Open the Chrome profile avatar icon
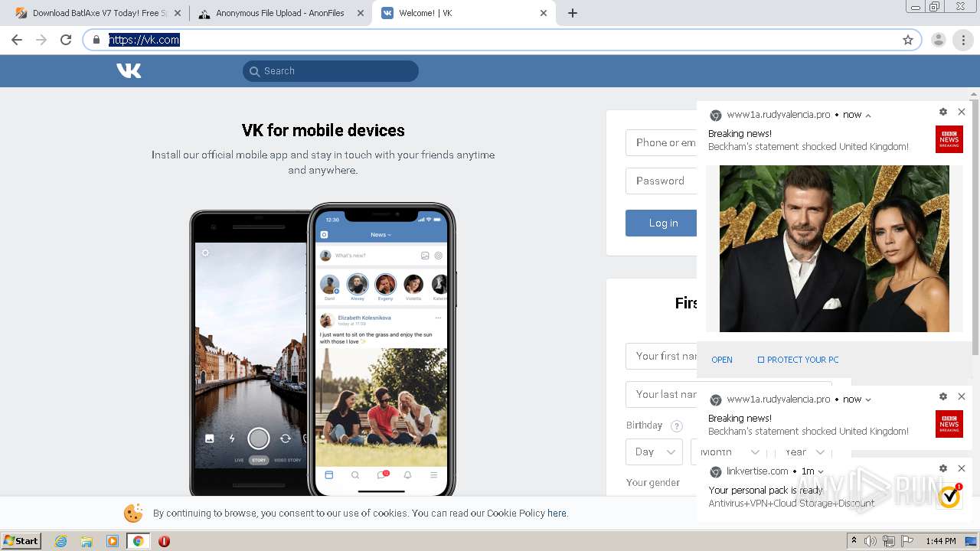980x551 pixels. (939, 40)
